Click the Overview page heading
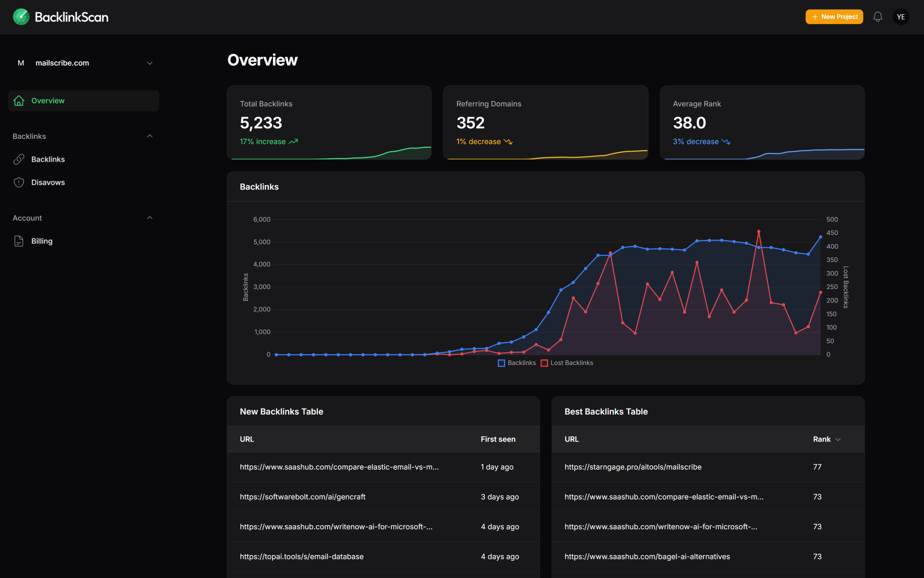The height and width of the screenshot is (578, 924). pos(262,60)
